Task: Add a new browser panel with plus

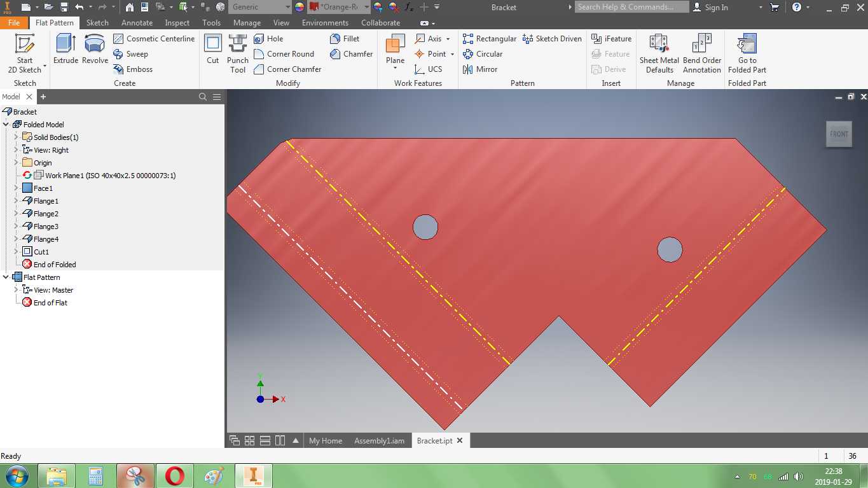Action: (43, 97)
